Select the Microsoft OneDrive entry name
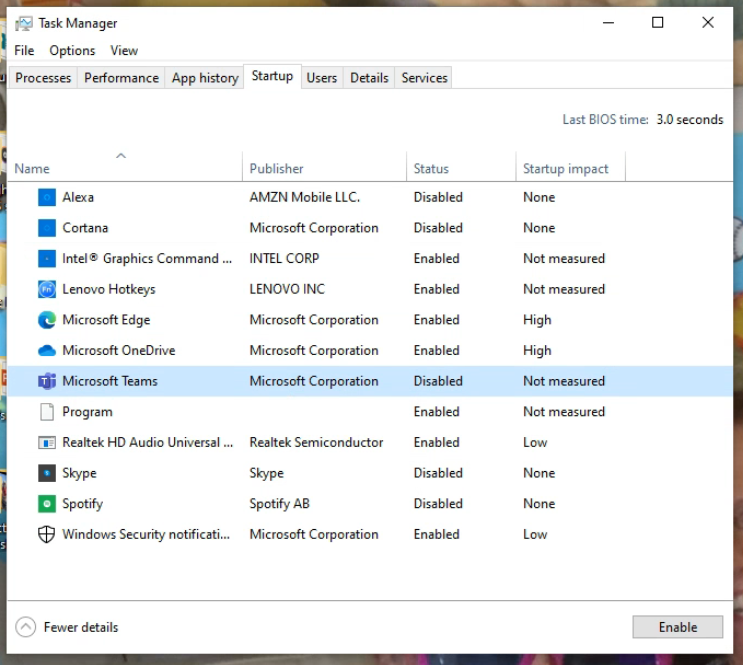Screen dimensions: 743x665 tap(119, 350)
